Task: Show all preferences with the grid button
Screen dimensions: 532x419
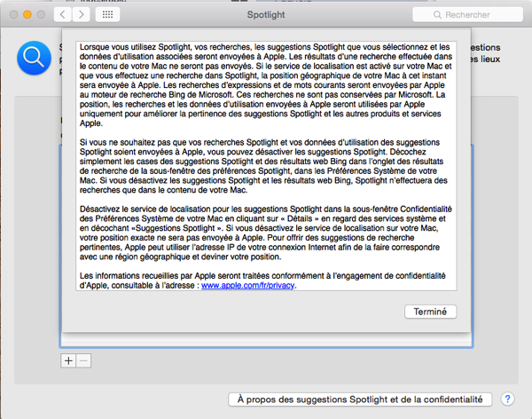Action: [x=107, y=15]
